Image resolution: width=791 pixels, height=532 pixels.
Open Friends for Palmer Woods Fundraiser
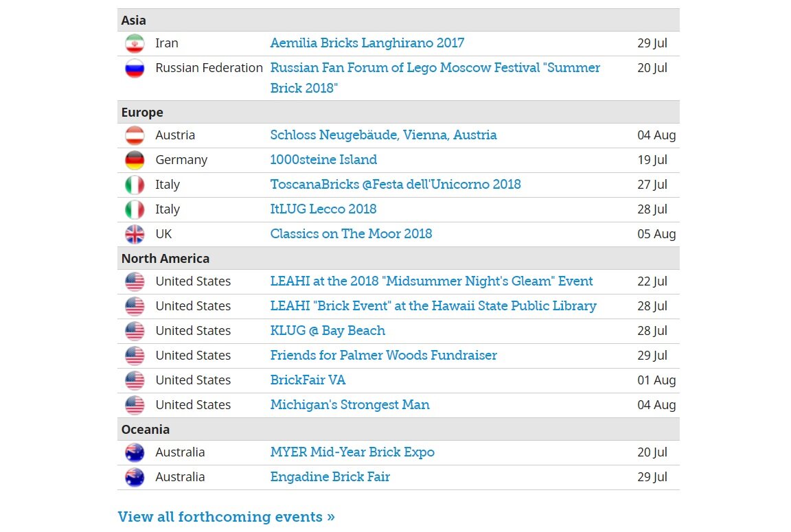383,356
